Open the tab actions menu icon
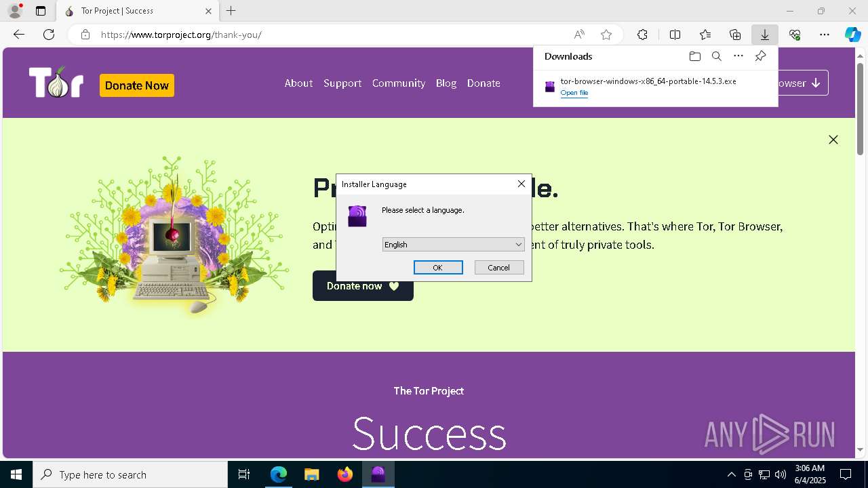This screenshot has height=488, width=868. (x=41, y=11)
